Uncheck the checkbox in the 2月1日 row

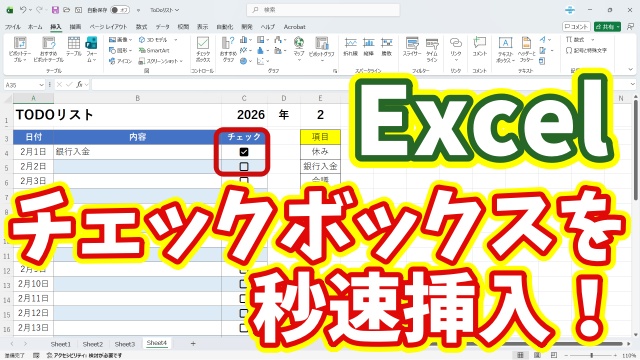[244, 152]
